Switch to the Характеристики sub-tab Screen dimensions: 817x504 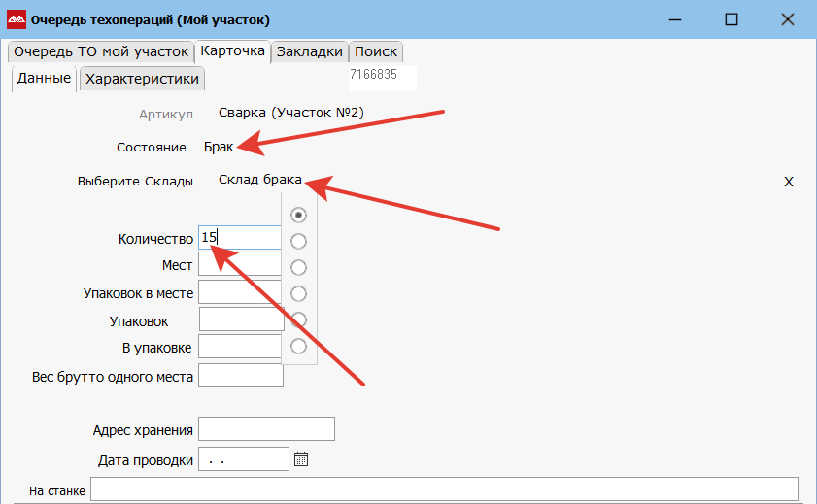(142, 79)
